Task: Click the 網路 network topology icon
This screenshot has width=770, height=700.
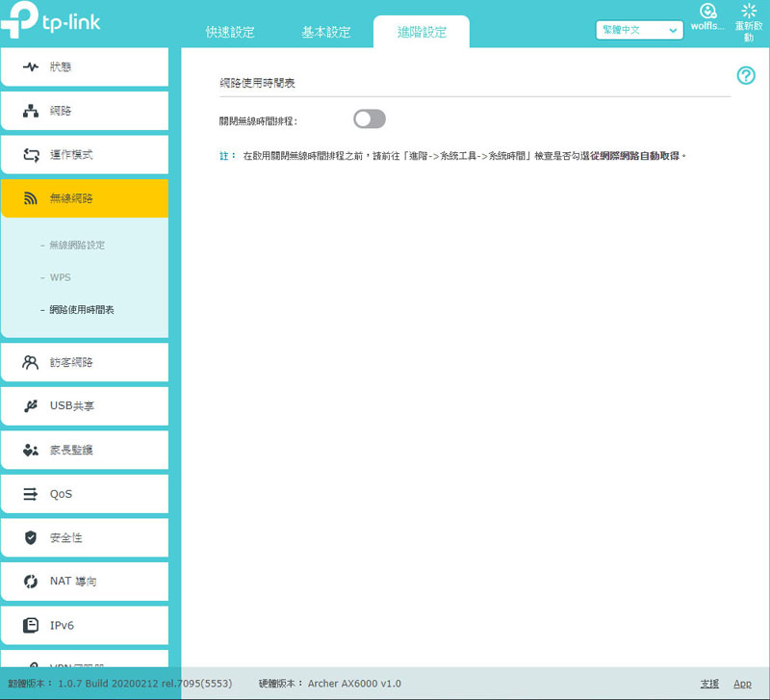Action: click(31, 111)
